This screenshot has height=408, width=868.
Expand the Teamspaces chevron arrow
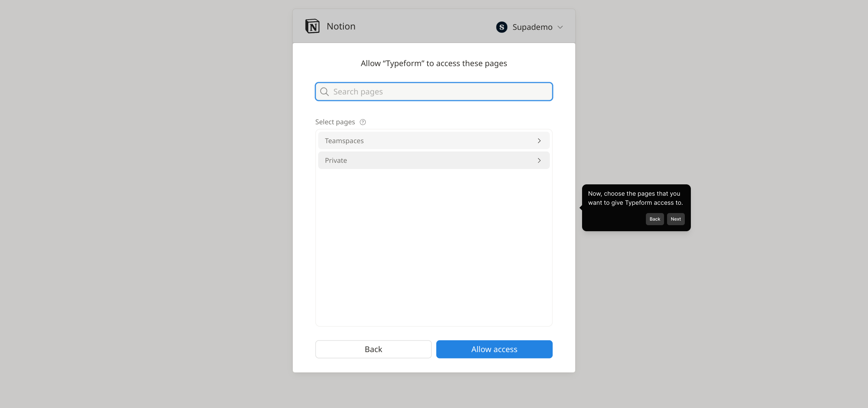pos(539,141)
